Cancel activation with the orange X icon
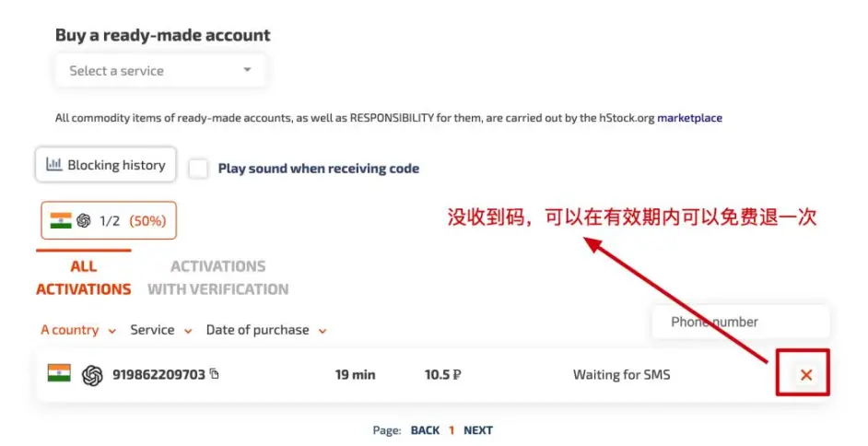This screenshot has width=868, height=446. (x=806, y=375)
